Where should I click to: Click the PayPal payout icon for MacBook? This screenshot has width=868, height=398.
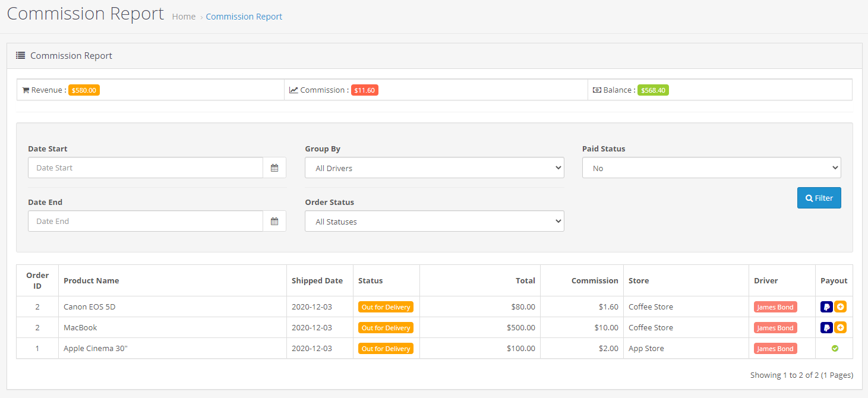[826, 328]
